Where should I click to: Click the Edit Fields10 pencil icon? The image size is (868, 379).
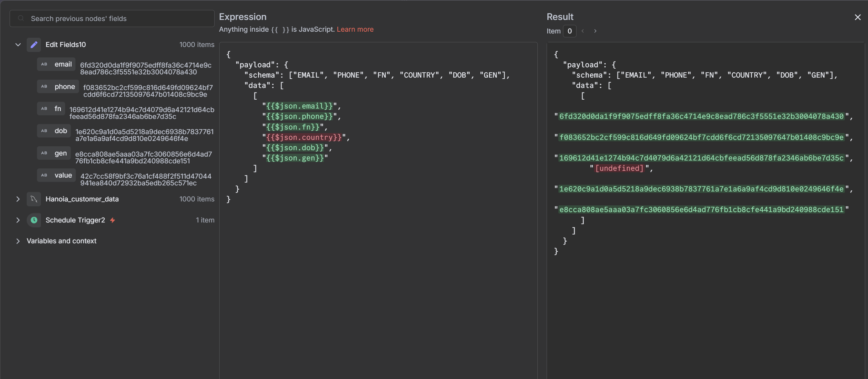(x=34, y=45)
